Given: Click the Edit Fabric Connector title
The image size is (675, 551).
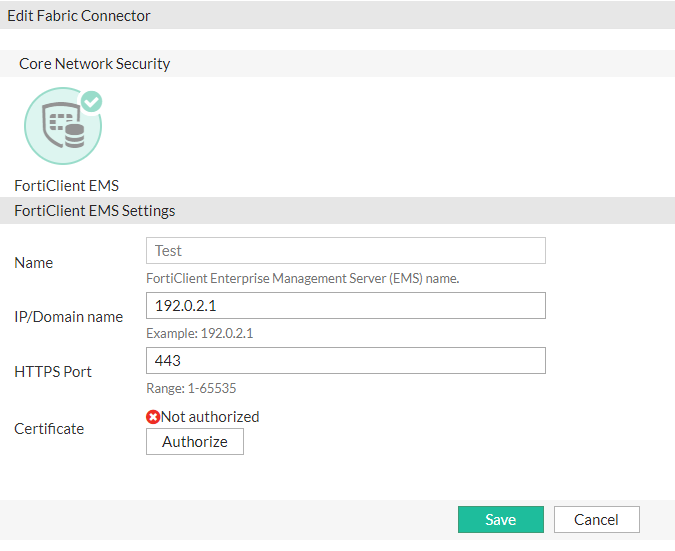Looking at the screenshot, I should point(79,16).
